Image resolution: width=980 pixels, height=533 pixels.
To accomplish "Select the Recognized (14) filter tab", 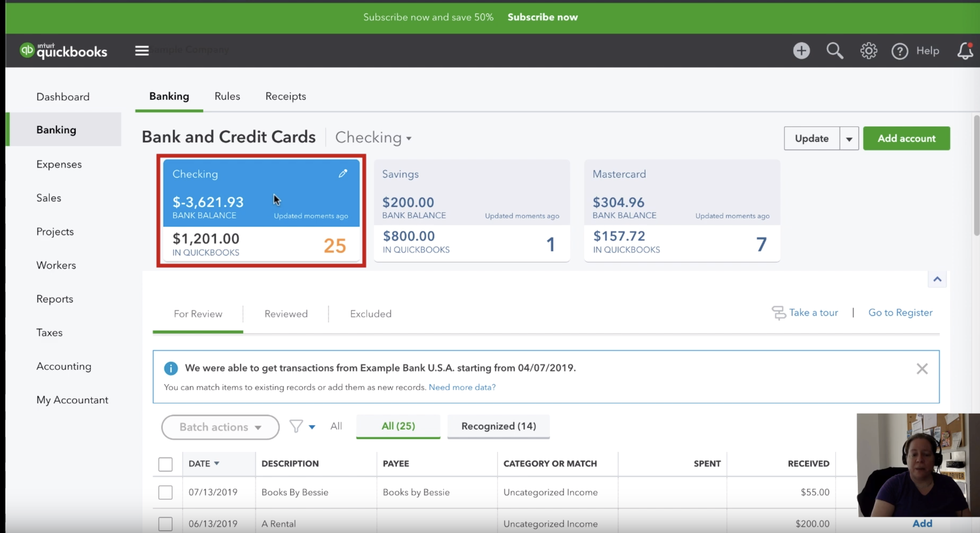I will [498, 426].
